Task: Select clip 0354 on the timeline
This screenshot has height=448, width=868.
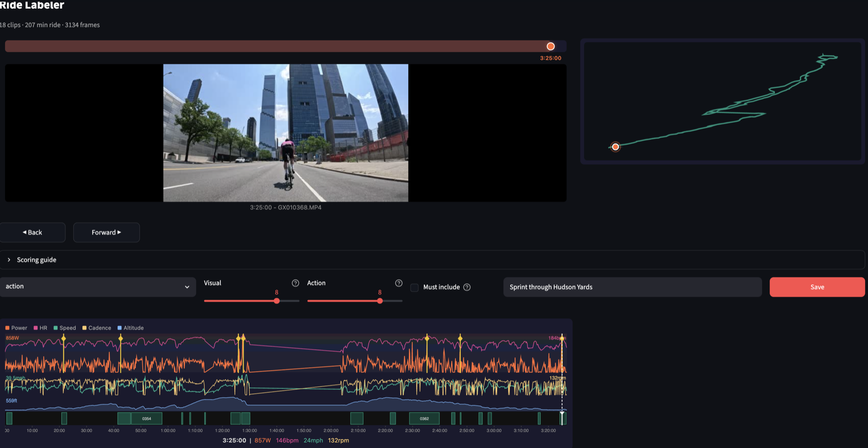Action: (147, 418)
